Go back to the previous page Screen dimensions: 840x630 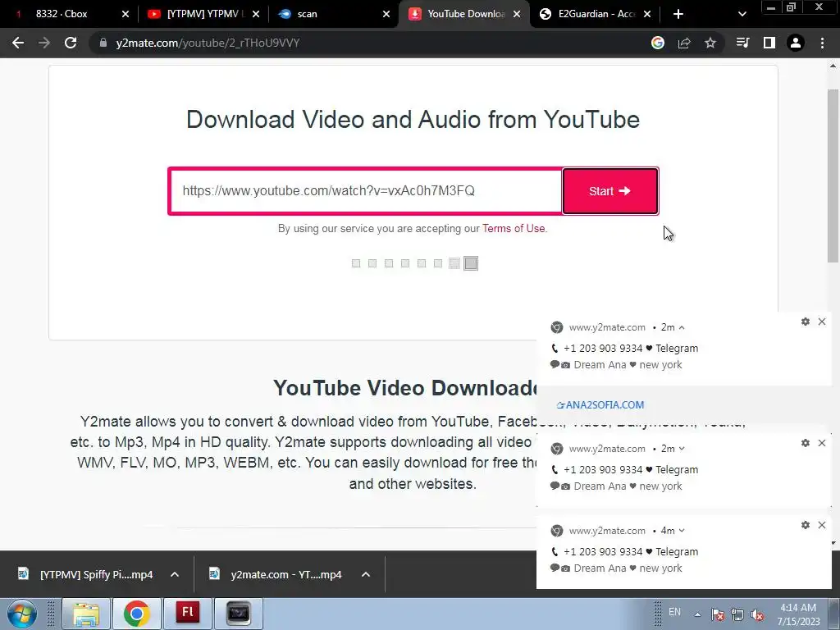(18, 43)
